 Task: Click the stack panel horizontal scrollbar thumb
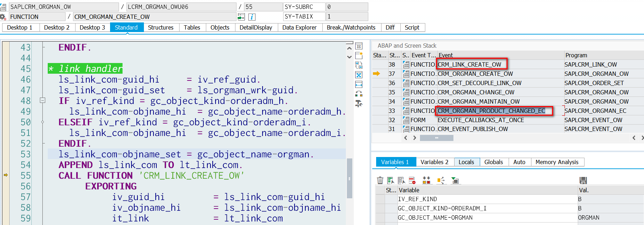[x=436, y=138]
